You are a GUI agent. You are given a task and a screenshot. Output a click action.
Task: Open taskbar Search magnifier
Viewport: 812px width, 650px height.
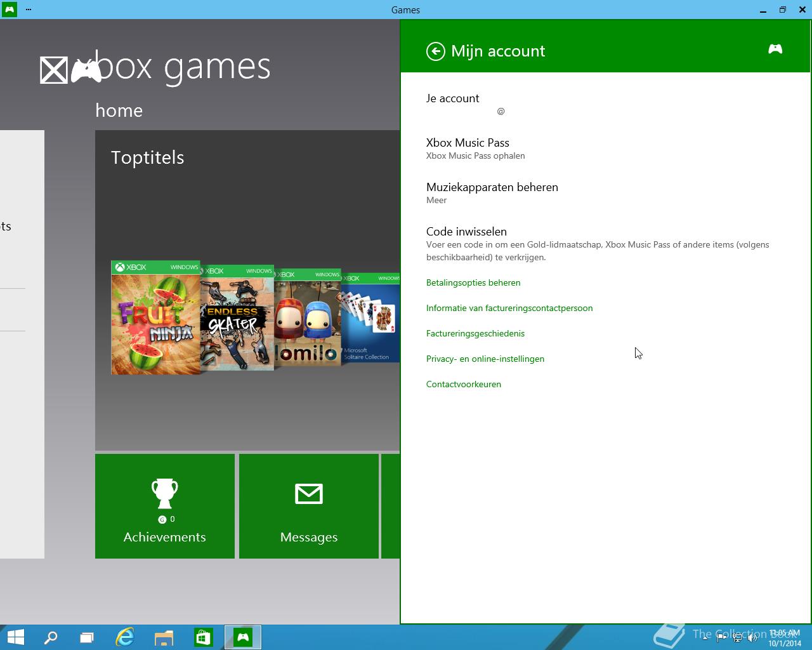(x=51, y=637)
